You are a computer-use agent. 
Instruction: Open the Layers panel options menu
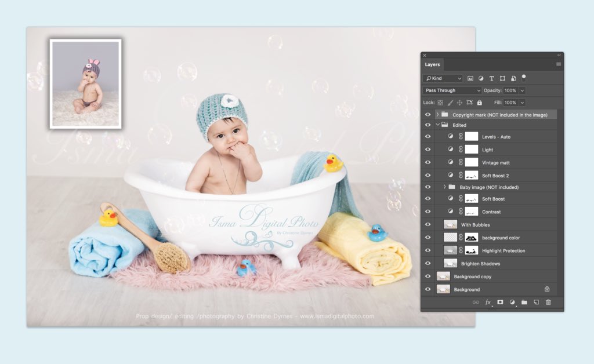point(559,64)
